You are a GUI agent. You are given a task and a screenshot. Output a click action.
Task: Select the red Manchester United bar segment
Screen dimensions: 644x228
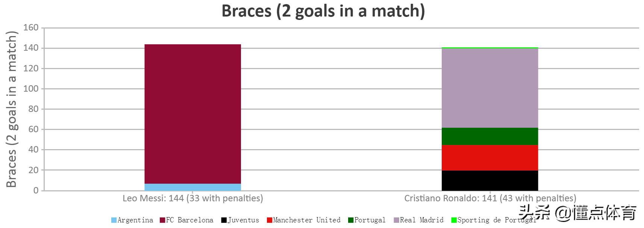(489, 158)
